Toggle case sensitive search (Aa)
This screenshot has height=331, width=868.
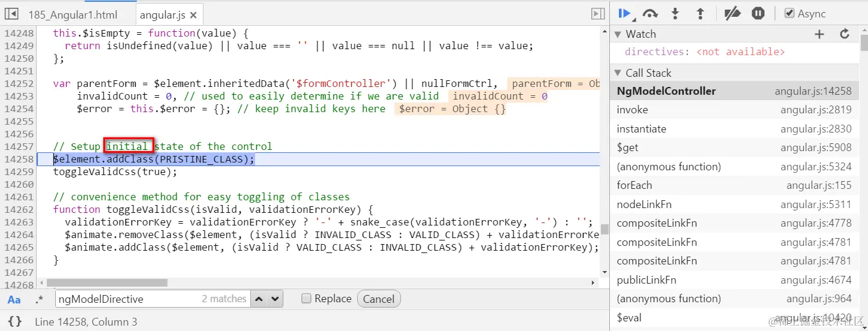click(14, 299)
